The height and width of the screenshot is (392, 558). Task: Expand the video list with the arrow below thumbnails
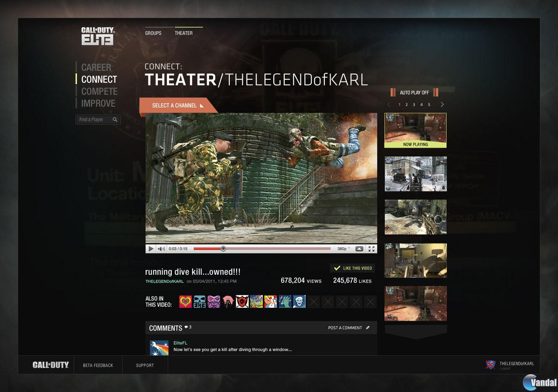415,331
